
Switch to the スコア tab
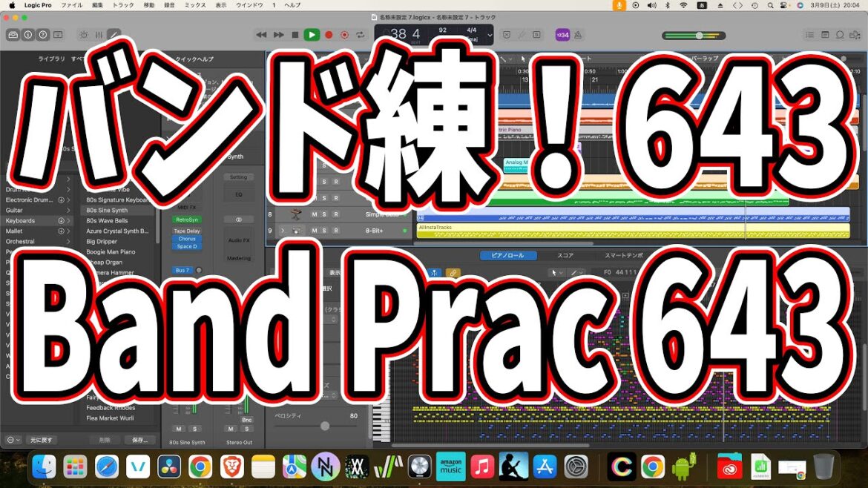566,255
